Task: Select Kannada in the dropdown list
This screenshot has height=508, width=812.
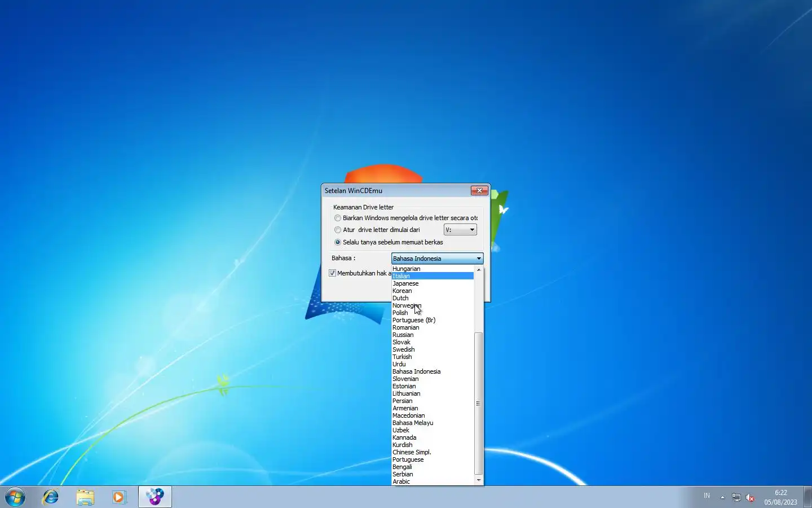Action: click(433, 437)
